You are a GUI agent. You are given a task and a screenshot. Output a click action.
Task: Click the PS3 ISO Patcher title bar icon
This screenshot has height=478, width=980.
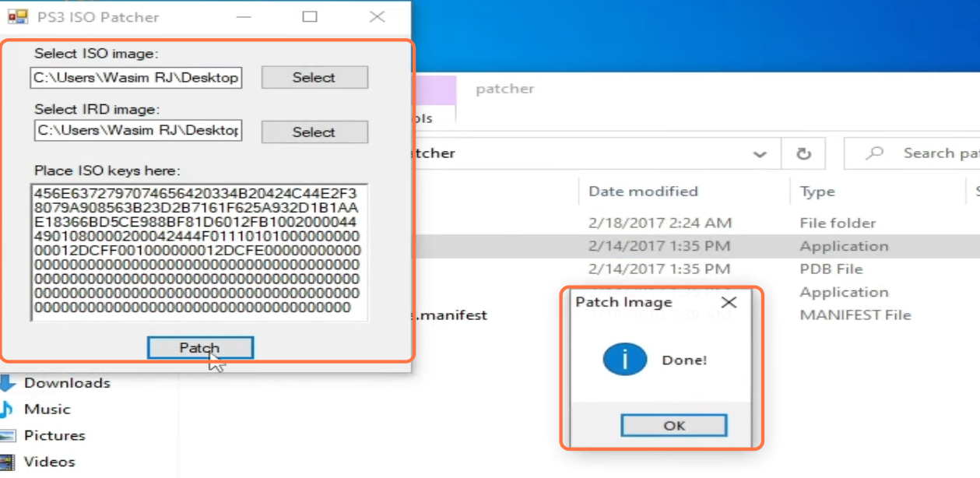click(17, 16)
